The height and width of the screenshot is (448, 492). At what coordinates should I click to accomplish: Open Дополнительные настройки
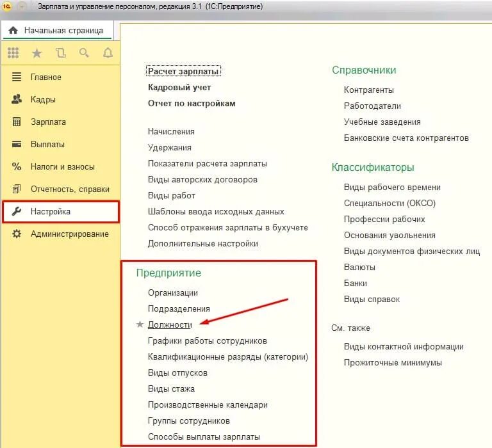(x=202, y=243)
